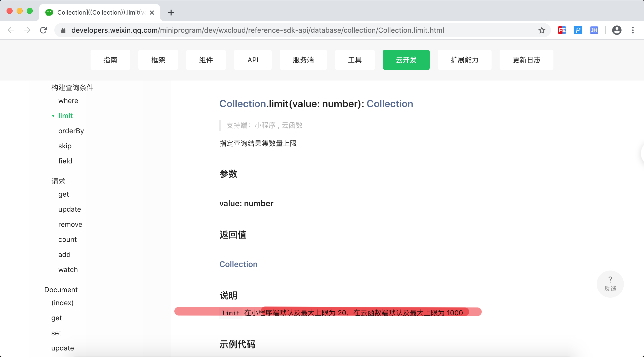Click the browser address bar URL
Image resolution: width=644 pixels, height=357 pixels.
pos(258,30)
